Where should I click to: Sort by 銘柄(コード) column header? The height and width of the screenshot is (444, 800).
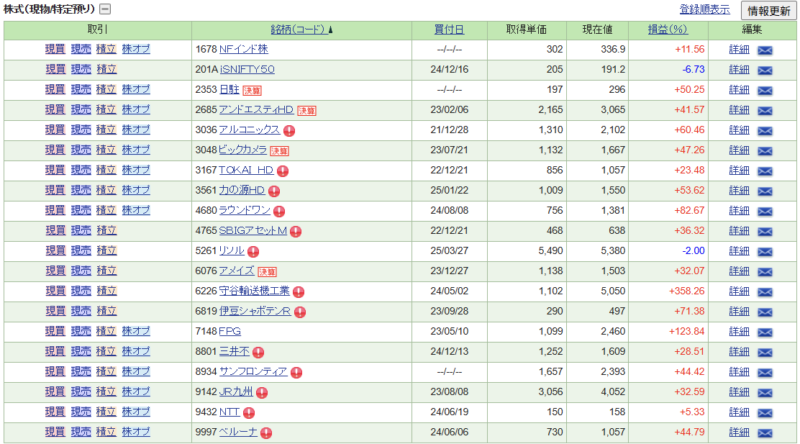tap(301, 30)
